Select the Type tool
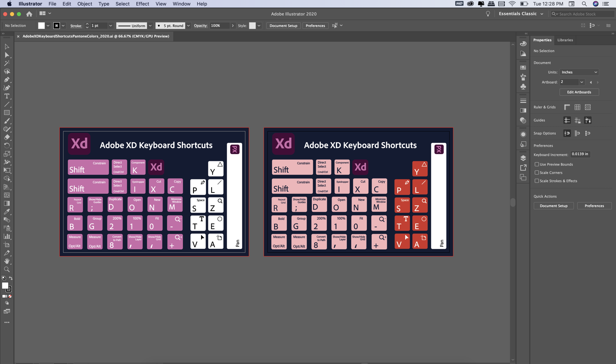616x364 pixels. click(x=7, y=96)
